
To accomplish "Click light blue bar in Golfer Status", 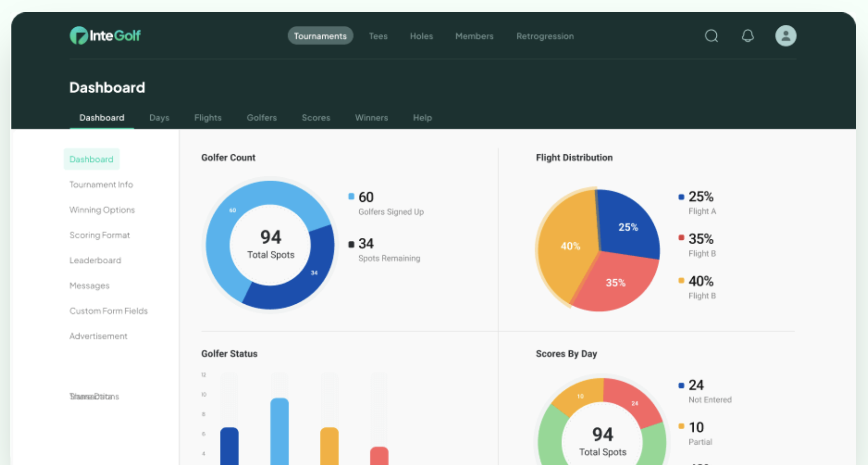I will coord(279,433).
